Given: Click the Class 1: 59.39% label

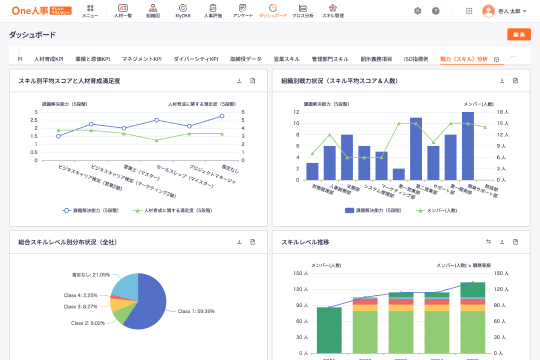Looking at the screenshot, I should [x=196, y=311].
